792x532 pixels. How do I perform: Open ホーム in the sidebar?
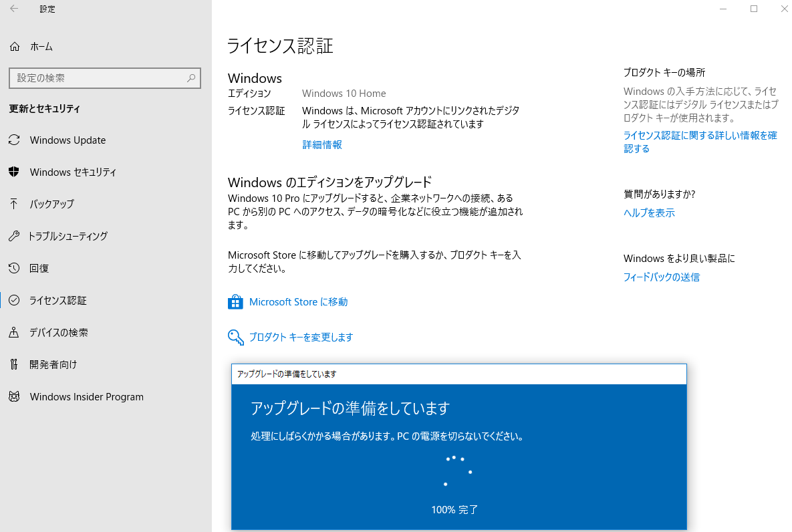pyautogui.click(x=41, y=47)
